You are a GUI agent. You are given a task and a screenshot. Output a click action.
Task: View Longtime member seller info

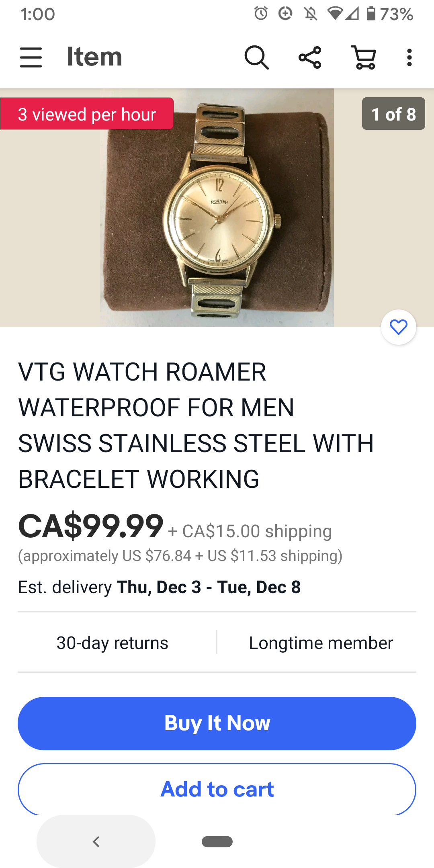(x=321, y=643)
